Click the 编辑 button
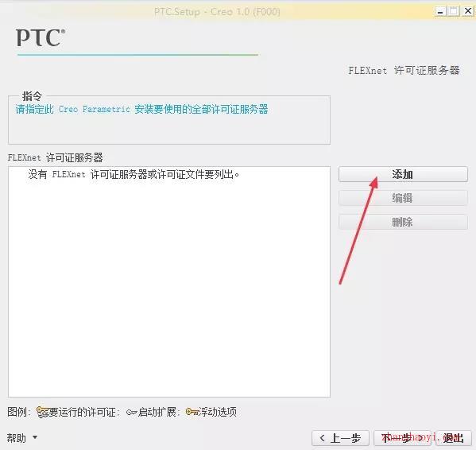This screenshot has height=450, width=476. [x=403, y=198]
